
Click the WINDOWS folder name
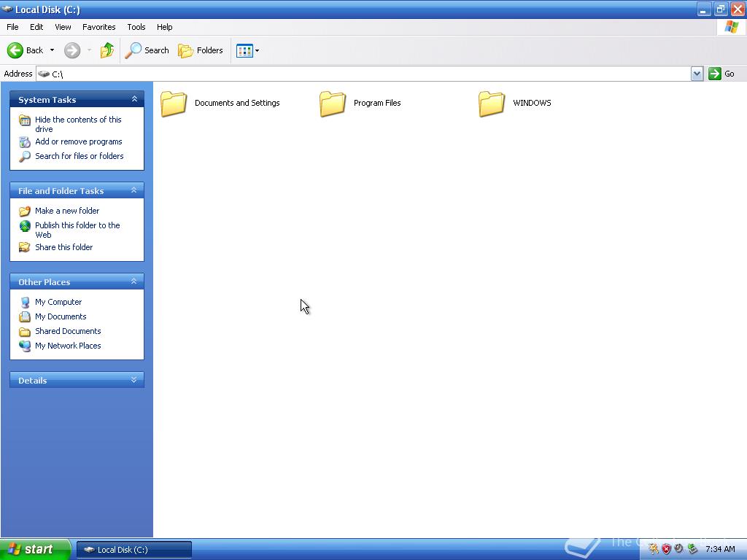point(532,103)
